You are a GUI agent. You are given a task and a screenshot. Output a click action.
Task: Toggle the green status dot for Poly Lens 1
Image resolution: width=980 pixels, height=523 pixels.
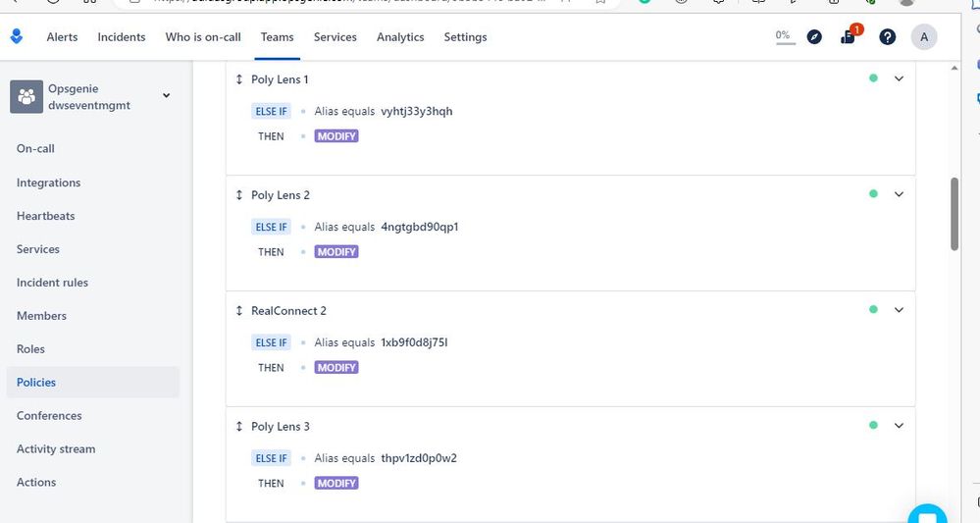(873, 78)
